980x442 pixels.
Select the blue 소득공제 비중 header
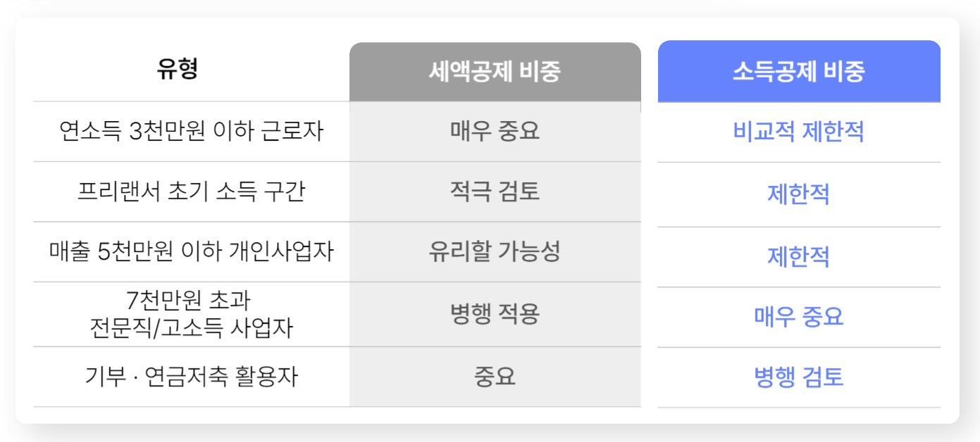coord(798,72)
